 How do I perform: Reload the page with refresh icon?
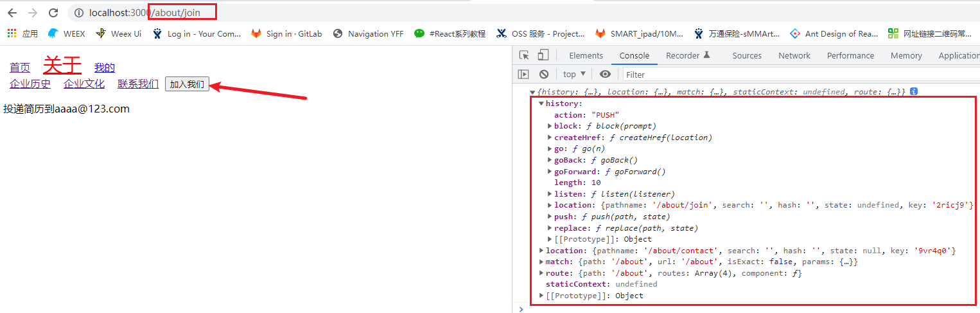coord(53,13)
